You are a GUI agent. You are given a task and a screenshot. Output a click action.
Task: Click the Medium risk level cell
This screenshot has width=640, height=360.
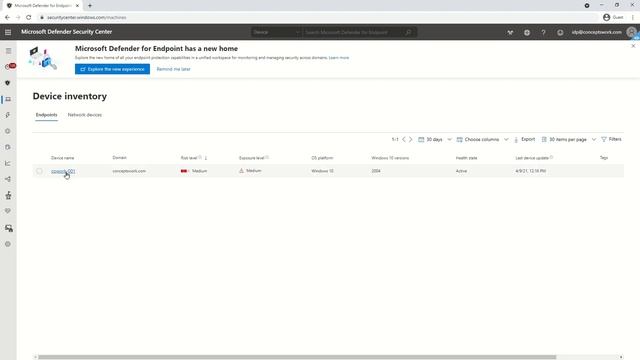[x=194, y=171]
